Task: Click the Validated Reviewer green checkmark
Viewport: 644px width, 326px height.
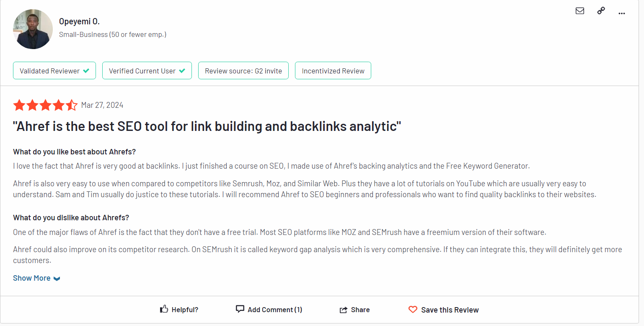Action: point(86,71)
